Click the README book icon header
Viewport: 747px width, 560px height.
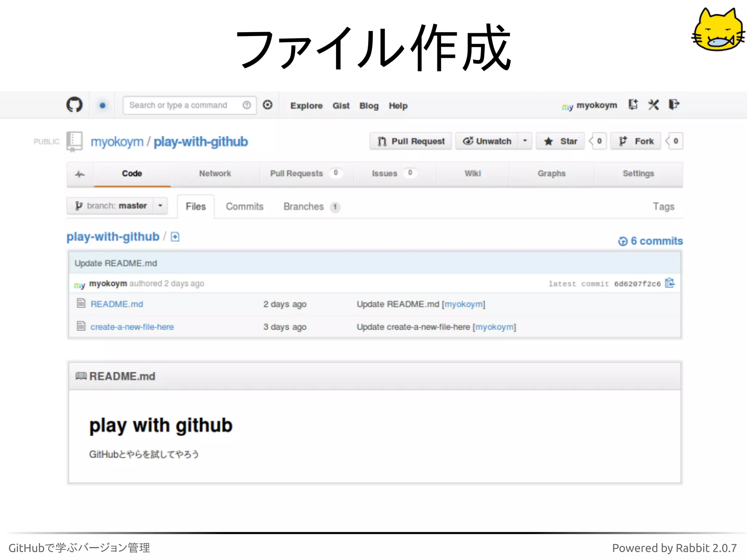81,376
